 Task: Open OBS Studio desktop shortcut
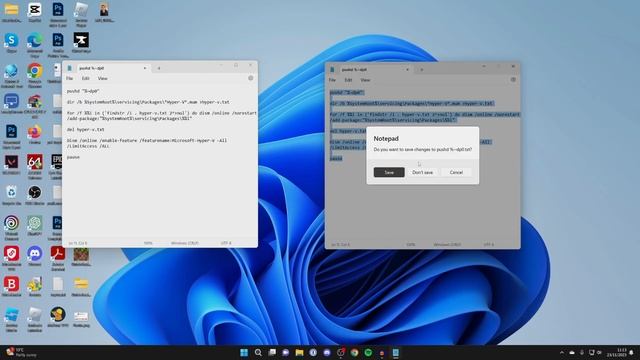[x=35, y=195]
